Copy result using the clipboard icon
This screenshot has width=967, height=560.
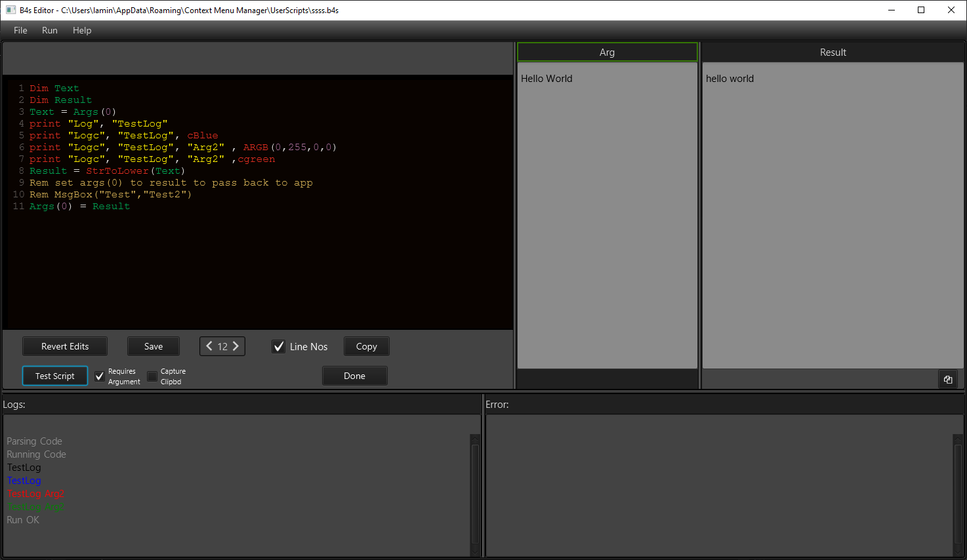click(948, 379)
